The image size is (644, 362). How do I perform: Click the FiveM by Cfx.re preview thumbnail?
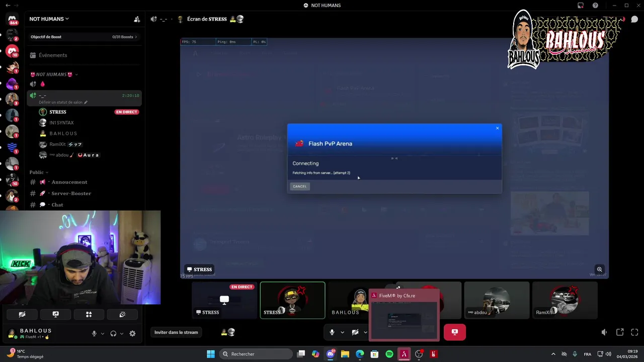404,315
